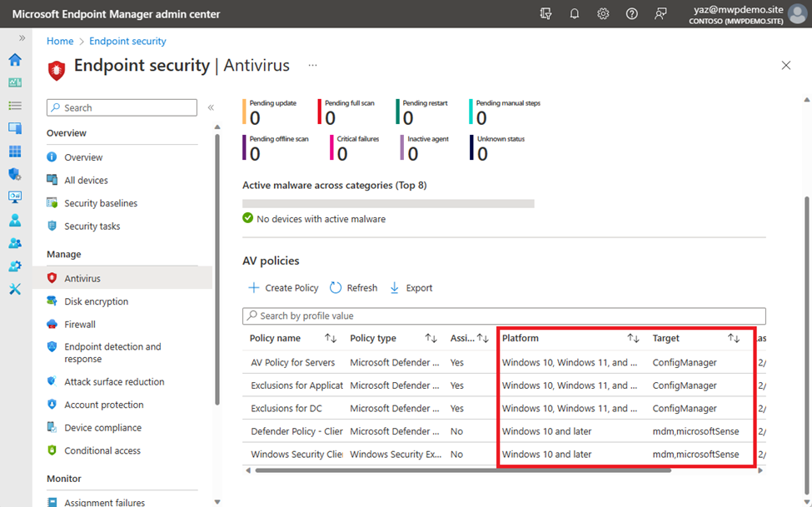Focus the Search by profile value field

tap(504, 316)
